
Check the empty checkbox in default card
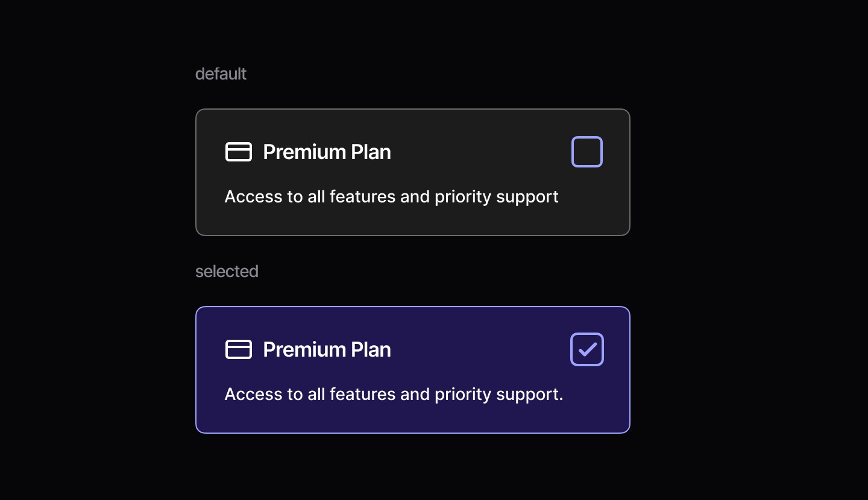click(x=587, y=152)
